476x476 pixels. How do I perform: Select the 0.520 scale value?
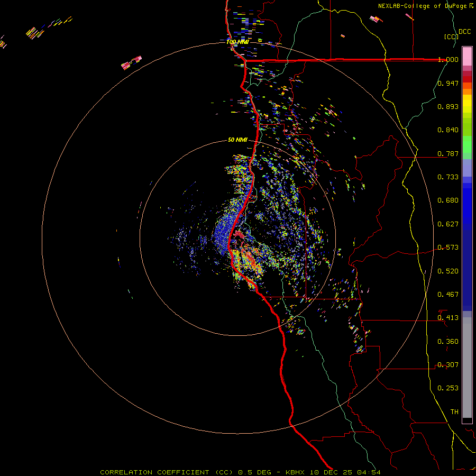pos(448,271)
